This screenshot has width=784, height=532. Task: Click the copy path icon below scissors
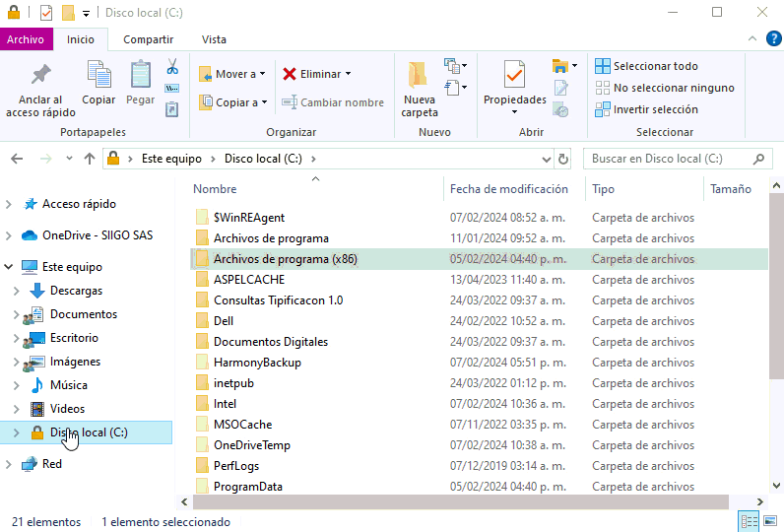(172, 88)
